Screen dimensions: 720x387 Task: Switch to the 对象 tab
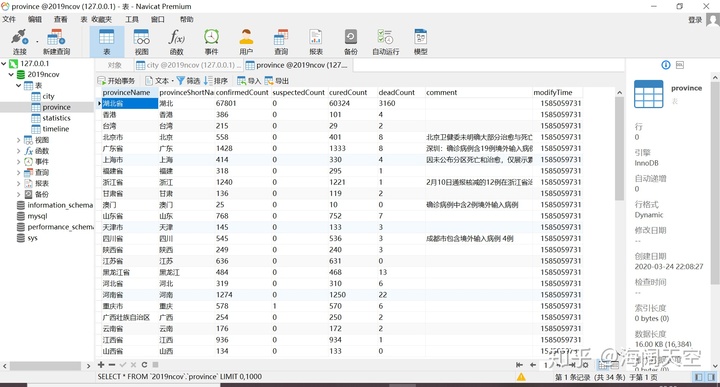coord(114,65)
